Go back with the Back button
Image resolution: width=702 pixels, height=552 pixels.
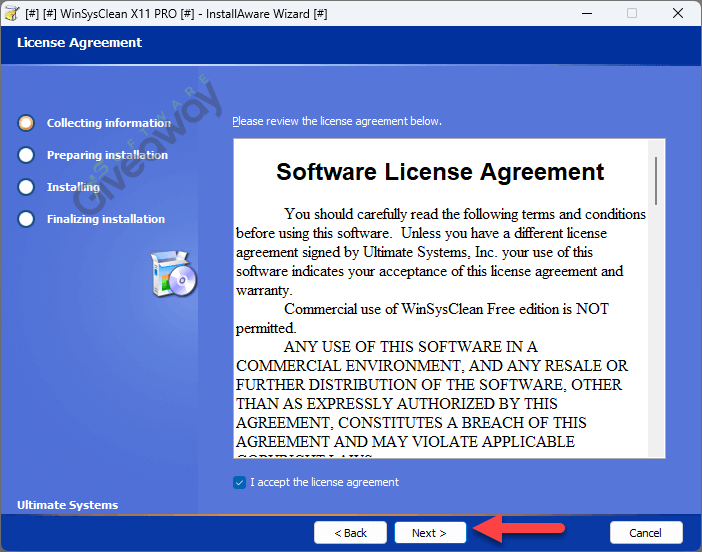point(350,533)
